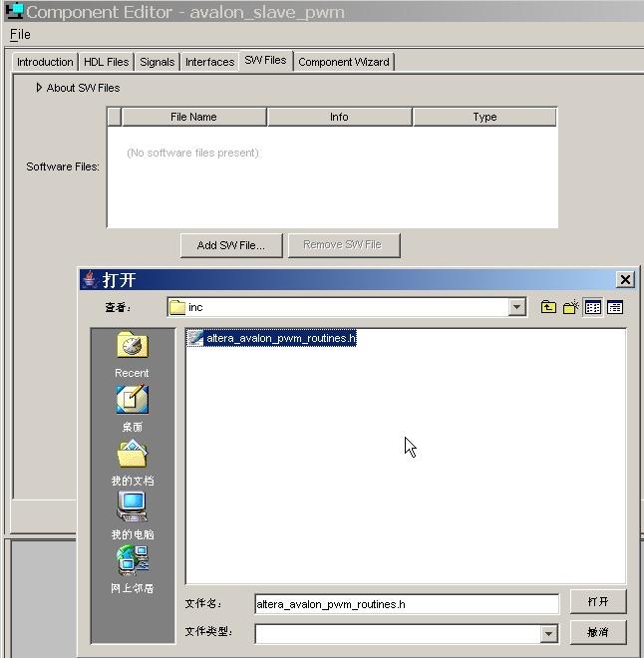Select altera_avalon_pwm_routines.h in file list
The height and width of the screenshot is (658, 644).
280,339
